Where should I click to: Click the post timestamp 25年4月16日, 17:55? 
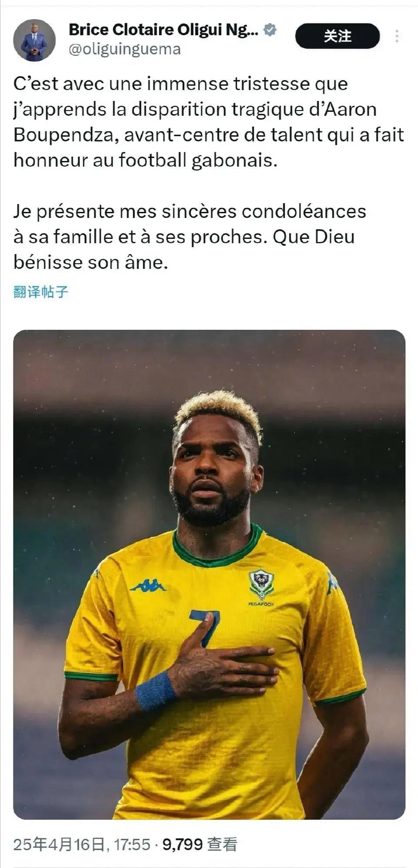(81, 844)
